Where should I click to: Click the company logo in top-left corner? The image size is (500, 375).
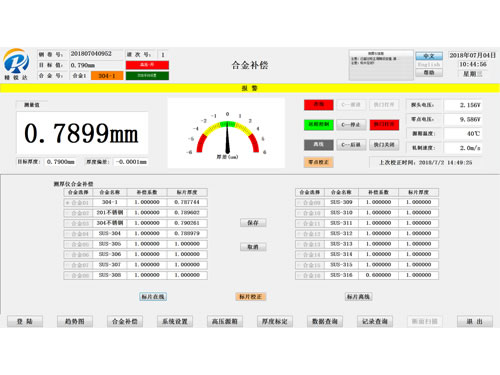point(16,64)
